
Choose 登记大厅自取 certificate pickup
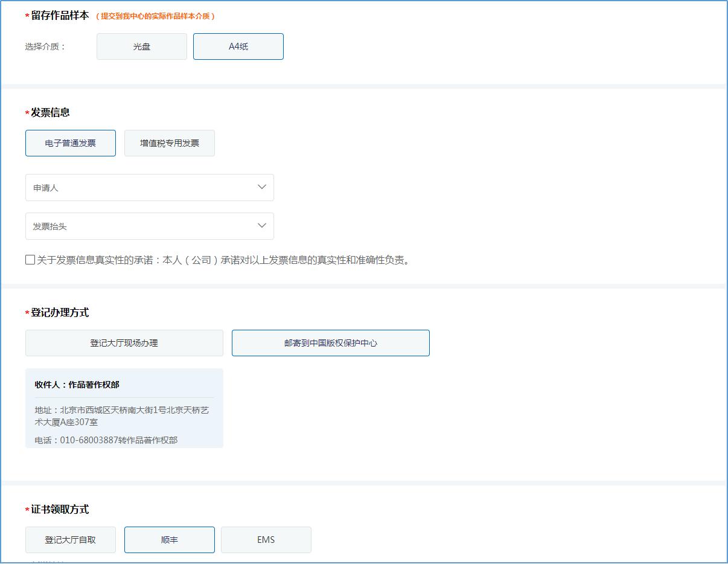tap(70, 539)
